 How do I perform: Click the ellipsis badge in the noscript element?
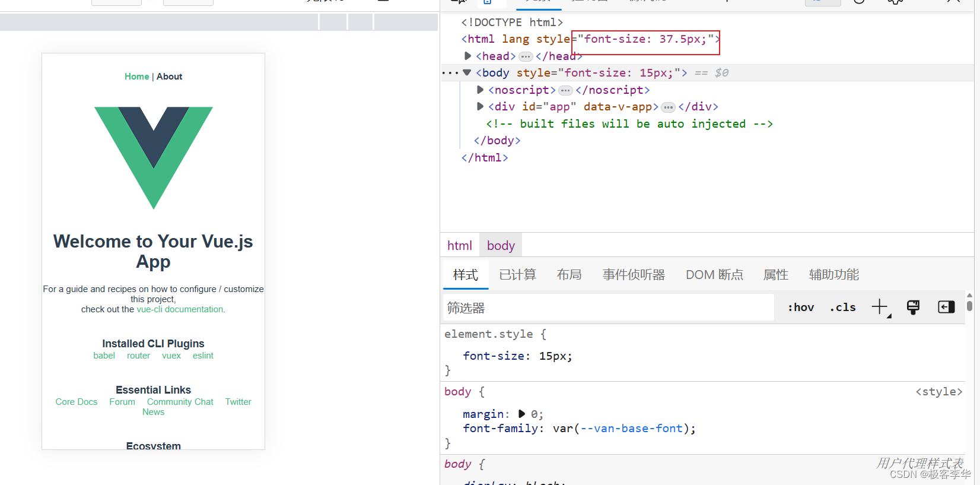[x=565, y=90]
